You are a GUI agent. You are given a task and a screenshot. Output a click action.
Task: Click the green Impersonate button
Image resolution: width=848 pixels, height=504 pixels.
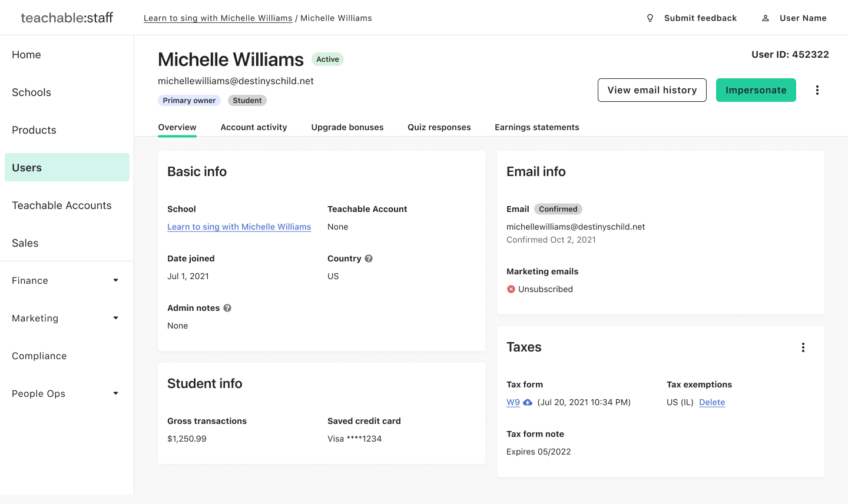click(756, 90)
